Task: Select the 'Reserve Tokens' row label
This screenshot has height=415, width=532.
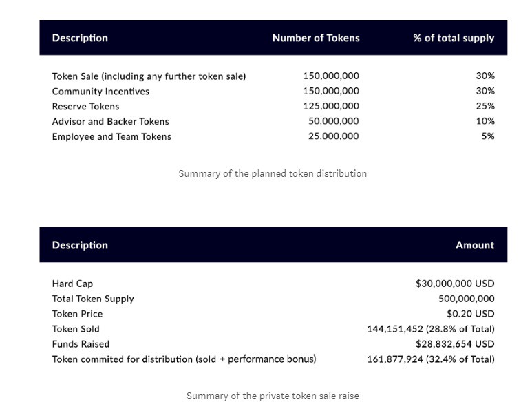Action: click(x=85, y=106)
